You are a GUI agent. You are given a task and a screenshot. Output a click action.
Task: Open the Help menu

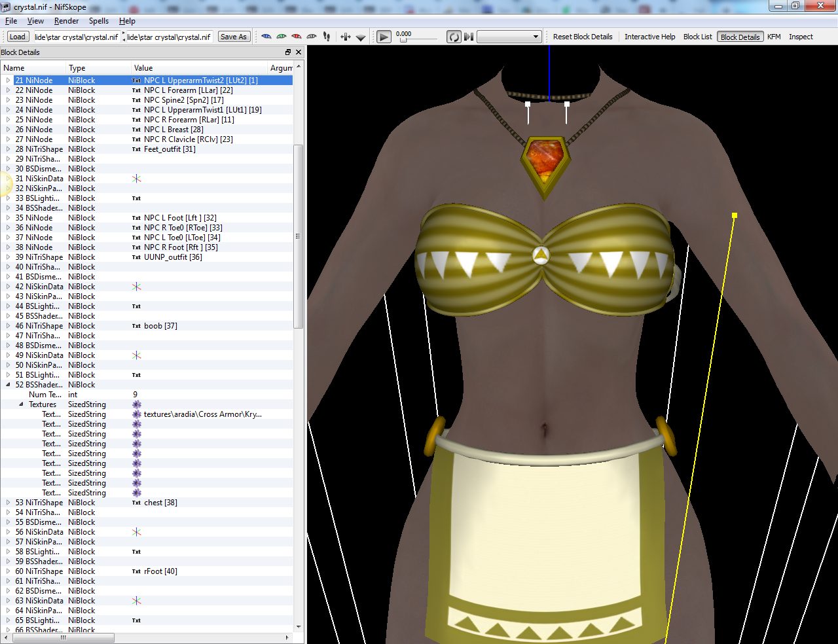click(127, 21)
